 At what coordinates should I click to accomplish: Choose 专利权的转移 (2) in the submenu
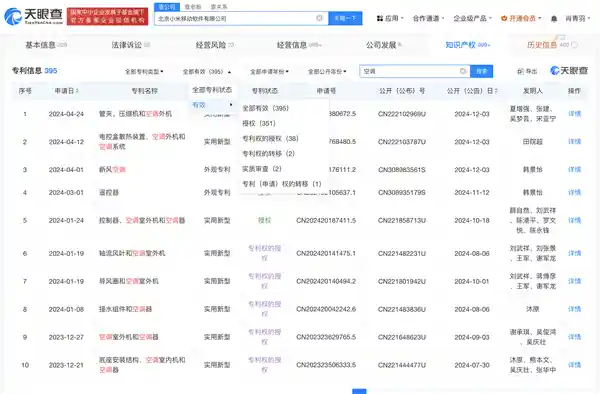(268, 153)
